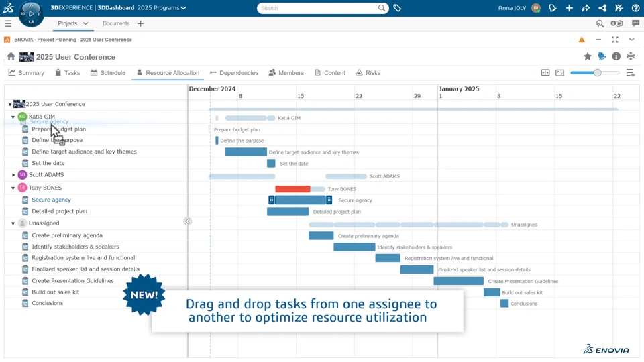Click the Create Presentation Guidelines Gantt bar
Image resolution: width=644 pixels, height=362 pixels.
click(x=458, y=281)
